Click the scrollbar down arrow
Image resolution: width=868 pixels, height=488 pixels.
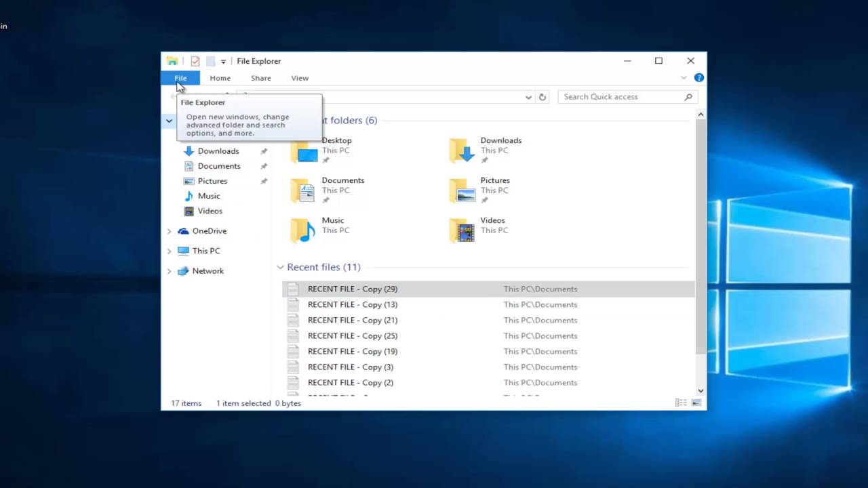(701, 390)
